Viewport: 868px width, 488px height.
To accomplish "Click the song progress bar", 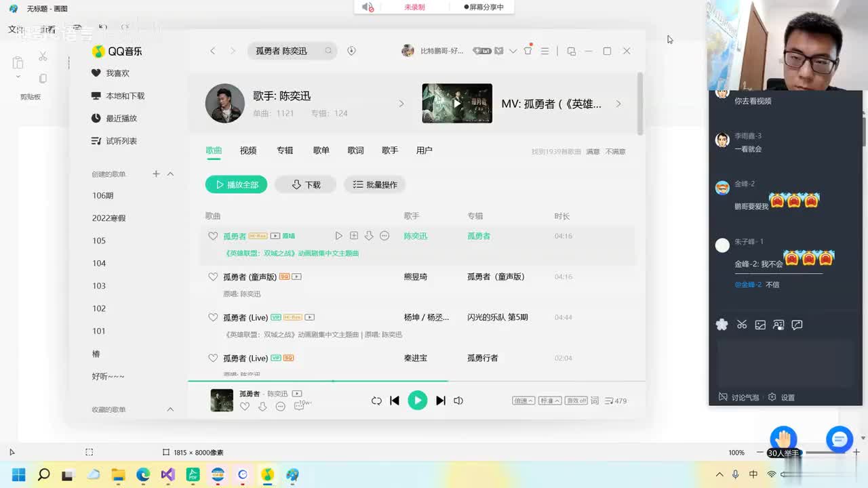I will pos(416,381).
